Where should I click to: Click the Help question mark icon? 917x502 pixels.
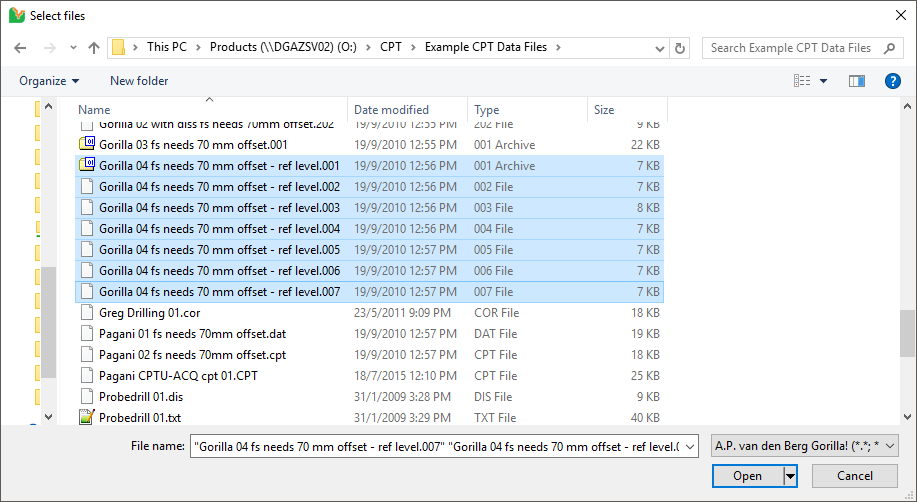pyautogui.click(x=893, y=81)
